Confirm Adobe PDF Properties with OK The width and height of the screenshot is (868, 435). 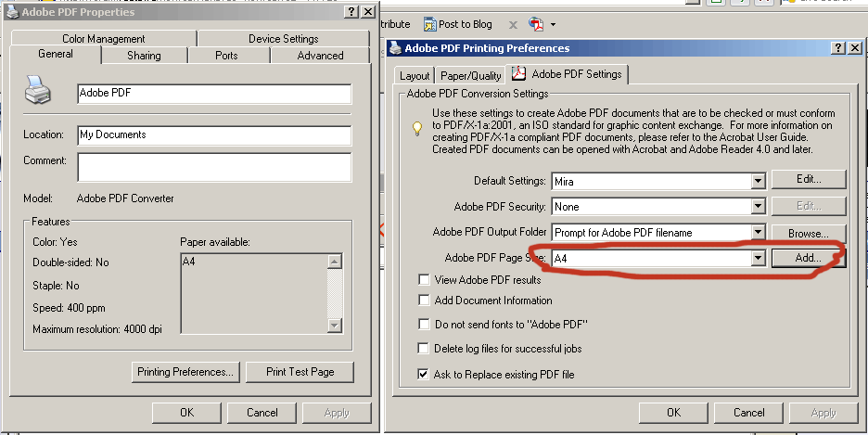click(x=186, y=413)
